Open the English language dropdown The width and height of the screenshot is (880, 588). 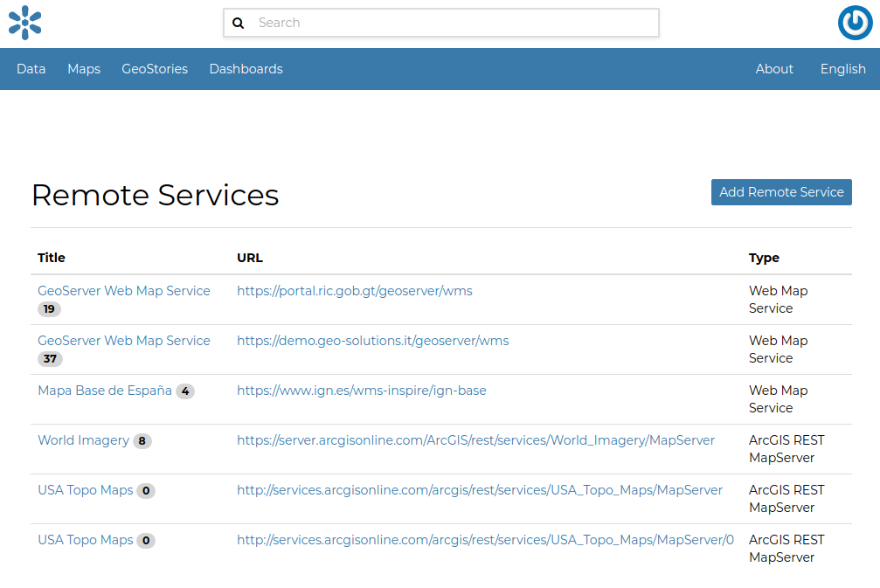[842, 68]
